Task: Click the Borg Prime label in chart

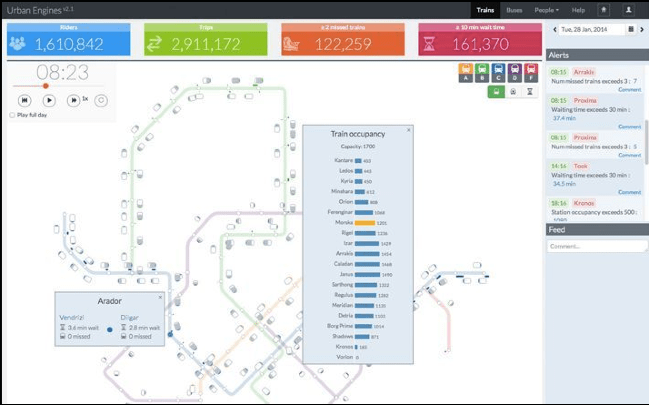Action: [x=340, y=326]
